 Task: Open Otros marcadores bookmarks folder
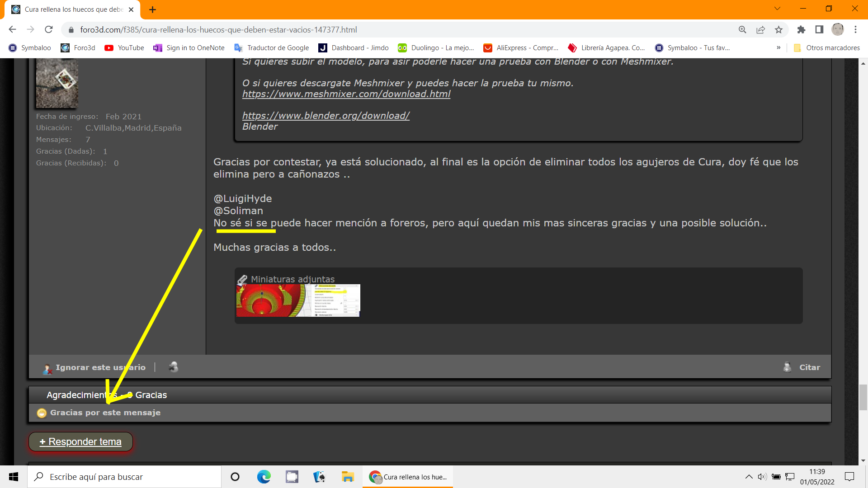click(x=827, y=48)
